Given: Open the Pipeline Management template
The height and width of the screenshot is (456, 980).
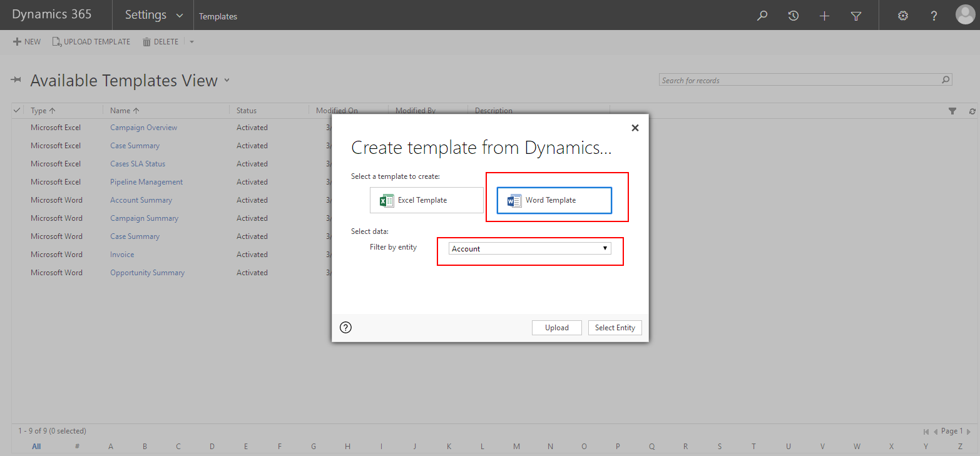Looking at the screenshot, I should pyautogui.click(x=146, y=182).
